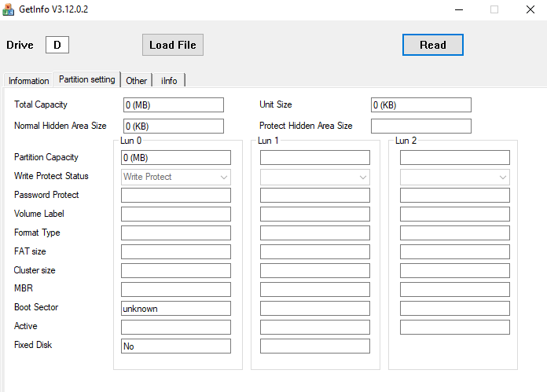This screenshot has width=547, height=392.
Task: Click the Total Capacity field
Action: tap(174, 105)
